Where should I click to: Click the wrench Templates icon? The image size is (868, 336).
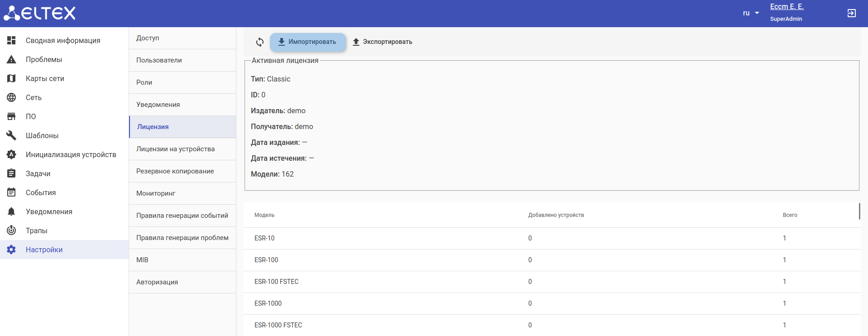point(11,136)
